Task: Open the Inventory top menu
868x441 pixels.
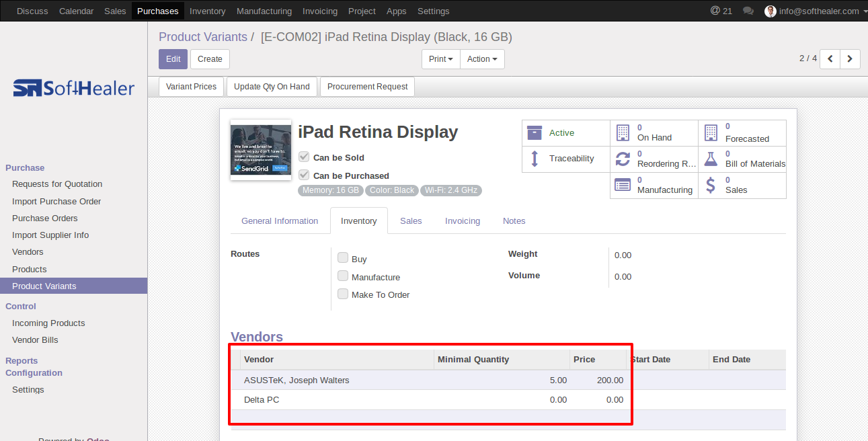Action: tap(208, 11)
